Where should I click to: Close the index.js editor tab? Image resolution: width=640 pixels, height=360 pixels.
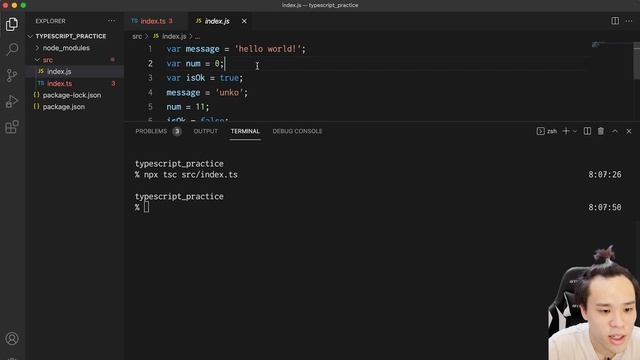(x=244, y=21)
